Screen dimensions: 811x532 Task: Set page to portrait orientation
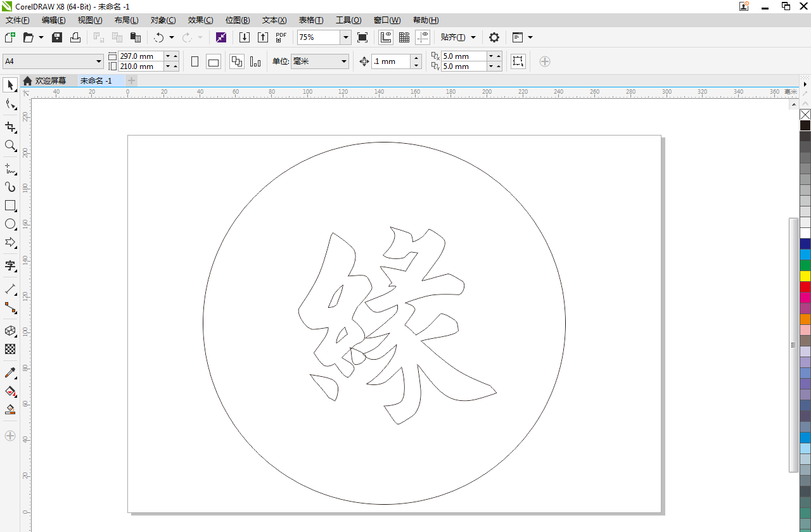[x=195, y=61]
